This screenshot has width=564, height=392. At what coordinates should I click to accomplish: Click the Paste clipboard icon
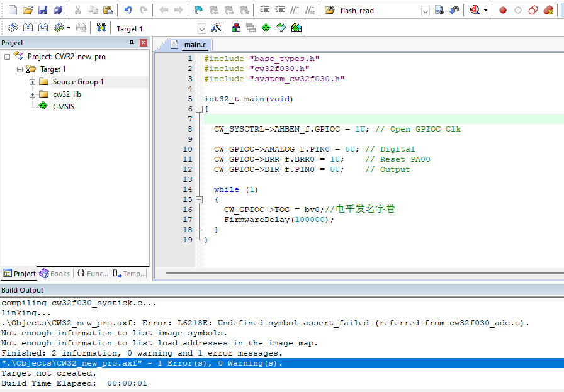coord(108,10)
